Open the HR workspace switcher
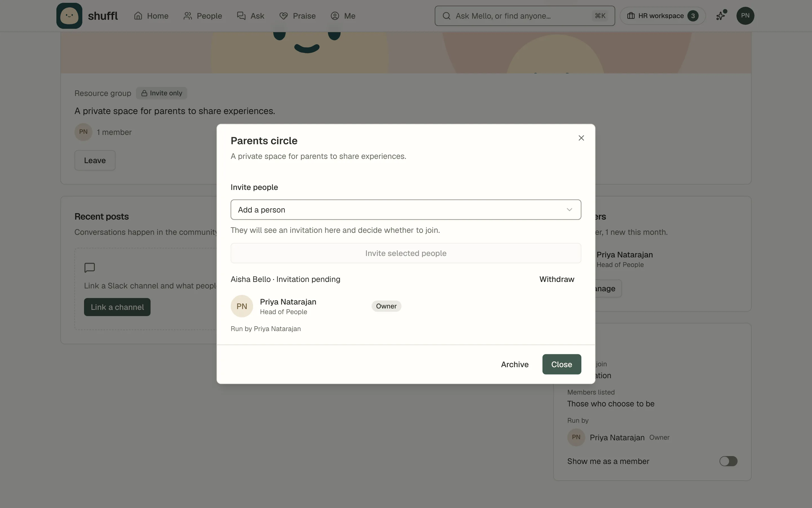Image resolution: width=812 pixels, height=508 pixels. pos(662,16)
